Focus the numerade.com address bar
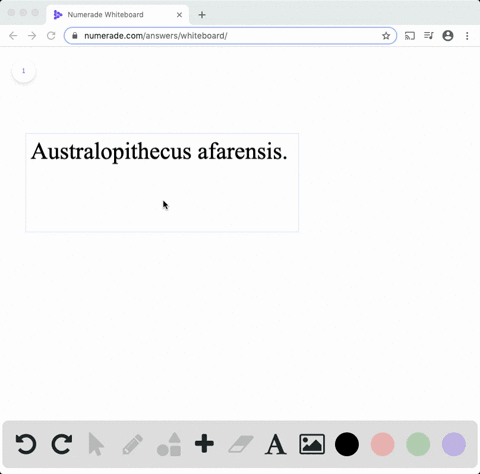Viewport: 480px width, 474px height. pos(230,36)
